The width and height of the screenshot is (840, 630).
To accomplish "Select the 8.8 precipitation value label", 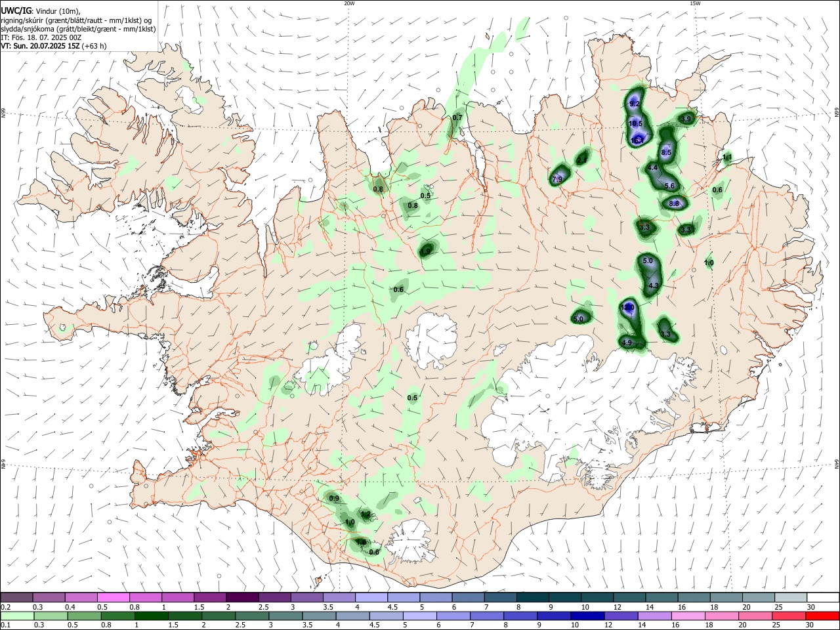I will (674, 203).
